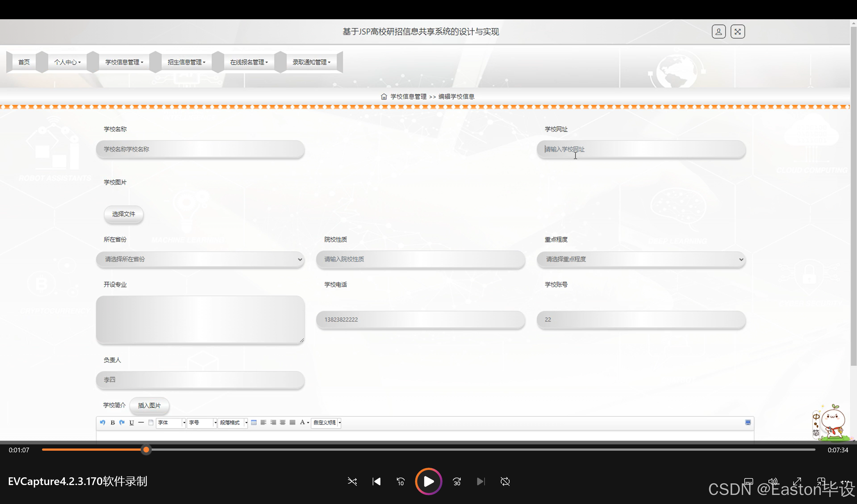Toggle repeat mode in player
857x504 pixels.
tap(505, 481)
